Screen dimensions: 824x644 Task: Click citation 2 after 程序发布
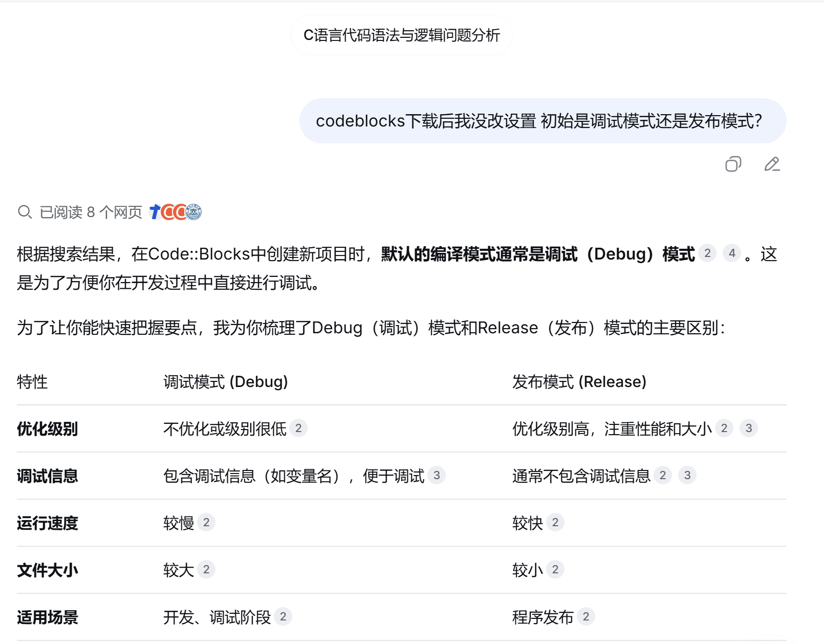click(586, 617)
